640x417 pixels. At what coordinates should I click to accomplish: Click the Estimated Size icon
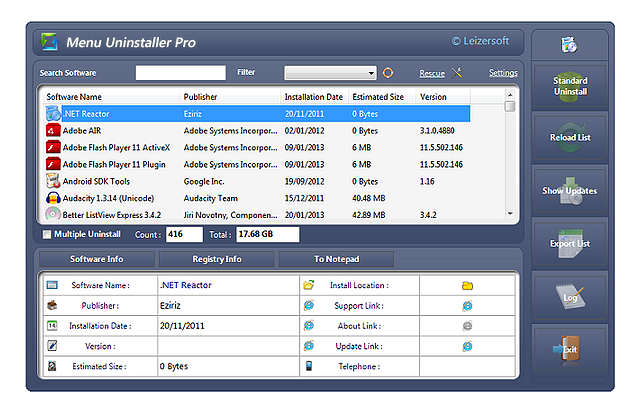[52, 366]
